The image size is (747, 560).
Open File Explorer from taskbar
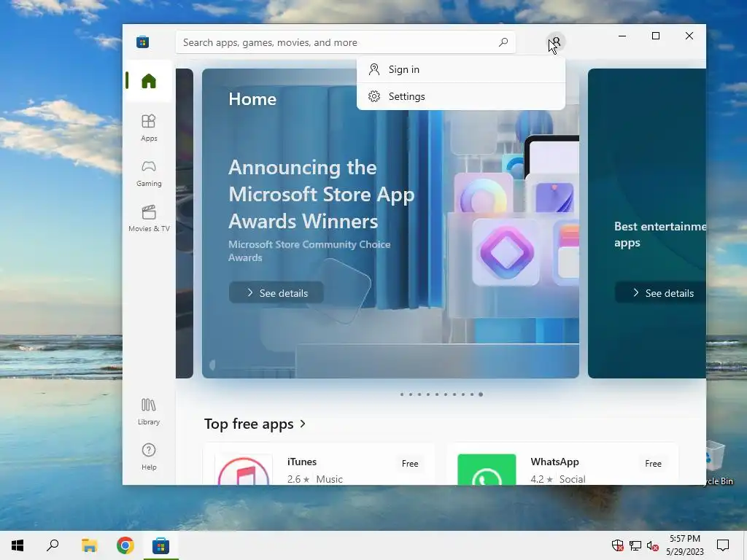tap(89, 545)
